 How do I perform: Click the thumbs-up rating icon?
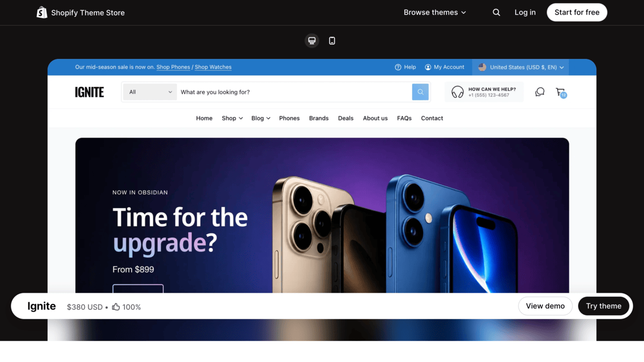coord(116,307)
